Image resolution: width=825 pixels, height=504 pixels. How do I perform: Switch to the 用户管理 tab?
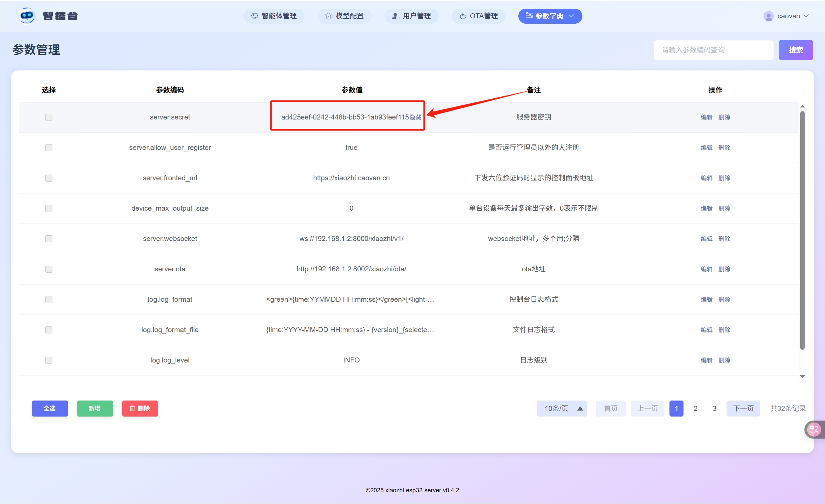(x=411, y=16)
